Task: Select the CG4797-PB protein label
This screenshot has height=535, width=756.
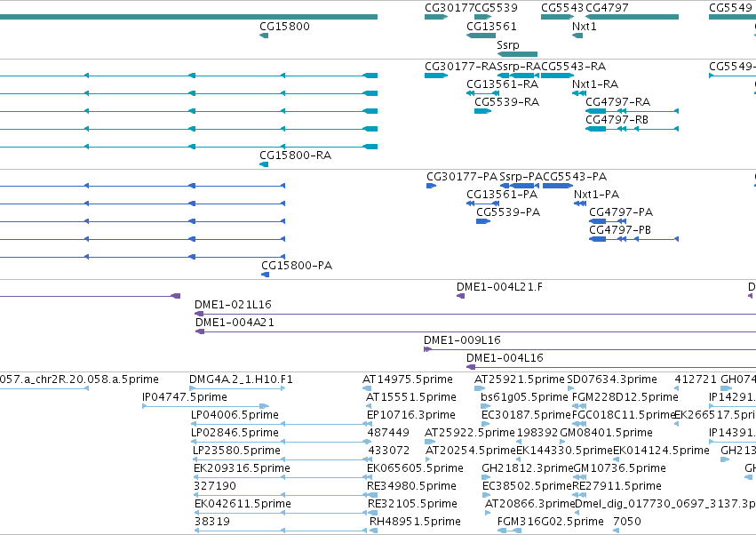Action: coord(619,230)
